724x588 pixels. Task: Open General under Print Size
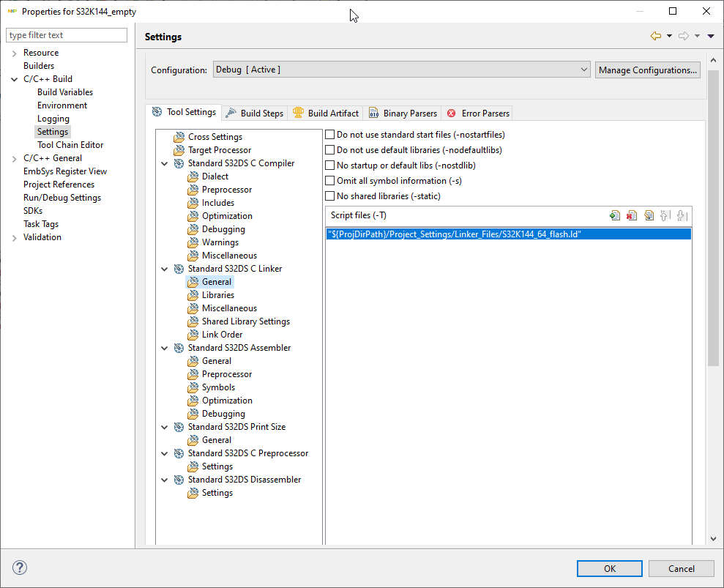[217, 440]
